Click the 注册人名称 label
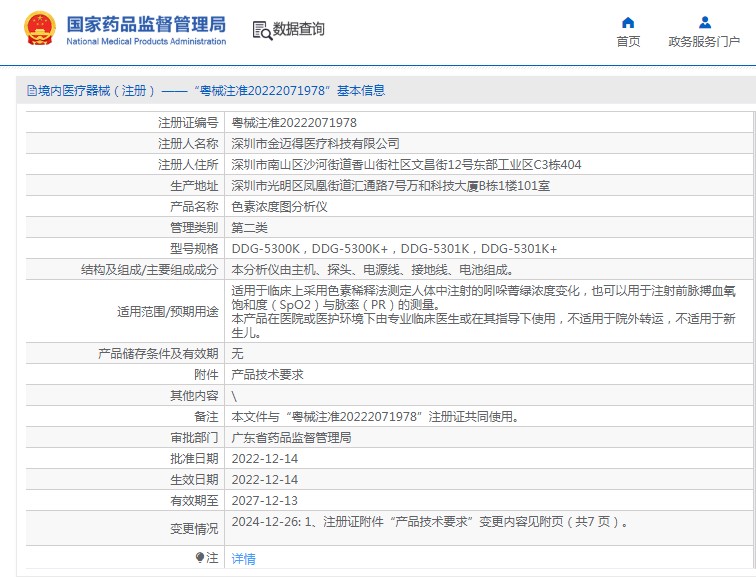 tap(188, 144)
